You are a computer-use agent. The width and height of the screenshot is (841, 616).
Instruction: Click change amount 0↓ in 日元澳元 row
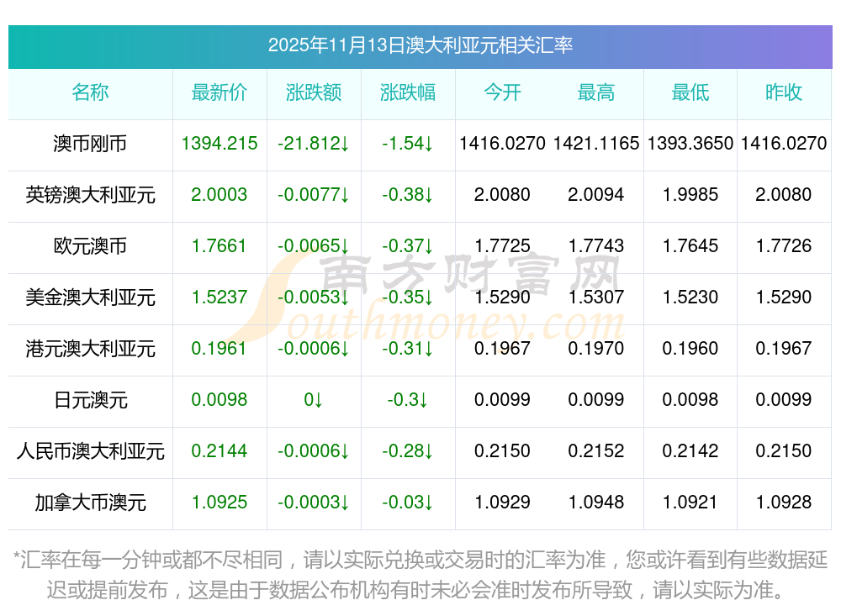tap(313, 400)
